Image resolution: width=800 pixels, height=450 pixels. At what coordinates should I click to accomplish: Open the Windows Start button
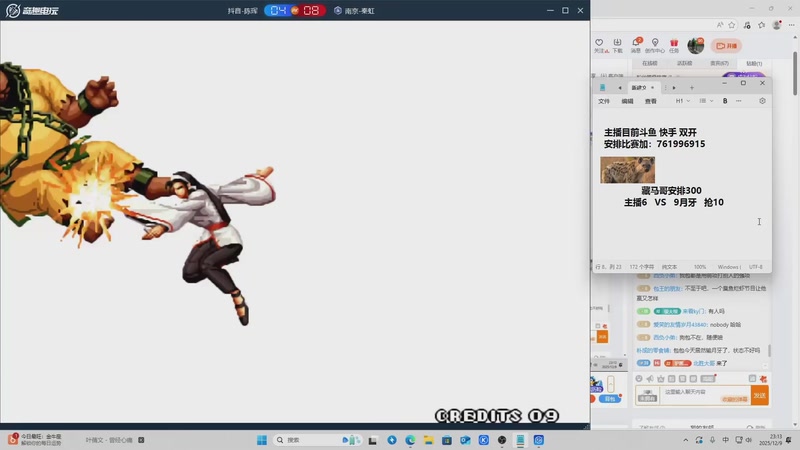click(262, 440)
